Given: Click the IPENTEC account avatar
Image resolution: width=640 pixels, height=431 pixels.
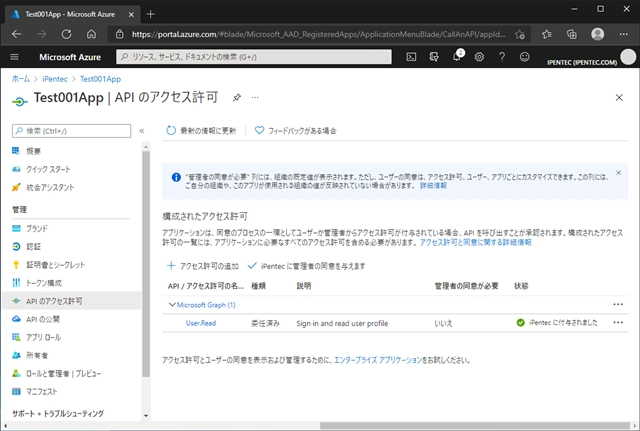Looking at the screenshot, I should 628,57.
